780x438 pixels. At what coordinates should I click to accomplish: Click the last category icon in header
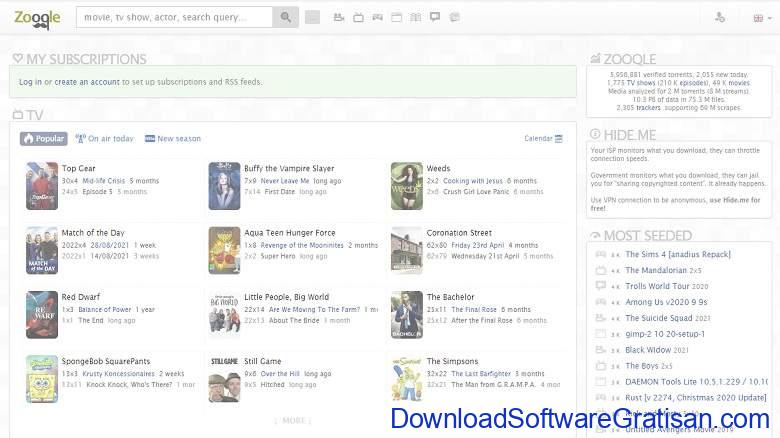454,17
